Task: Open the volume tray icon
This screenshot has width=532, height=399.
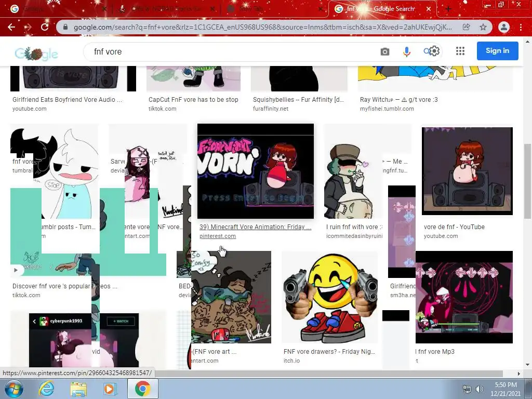Action: tap(480, 389)
